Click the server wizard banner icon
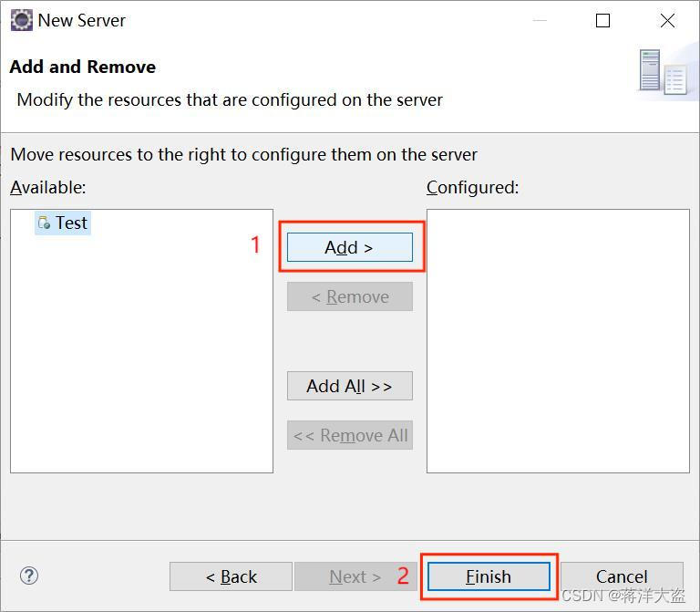700x612 pixels. pyautogui.click(x=661, y=73)
